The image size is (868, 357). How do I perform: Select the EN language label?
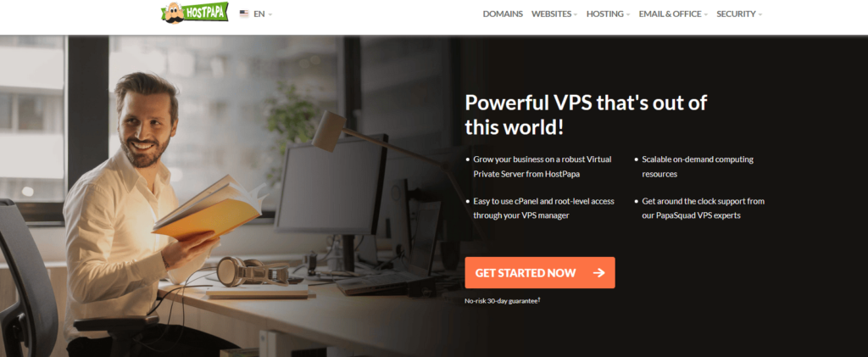(259, 14)
